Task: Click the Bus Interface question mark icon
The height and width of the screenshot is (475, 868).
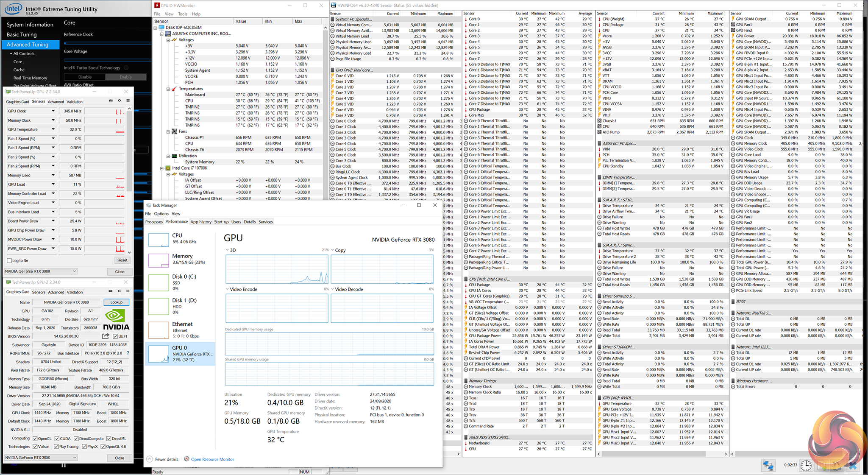Action: tap(128, 353)
